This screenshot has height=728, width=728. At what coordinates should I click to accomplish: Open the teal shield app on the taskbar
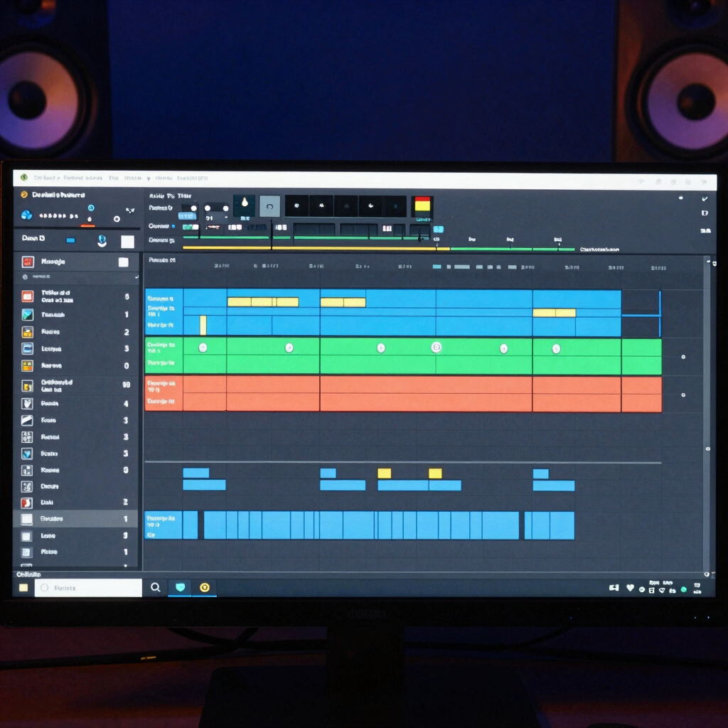click(x=180, y=587)
